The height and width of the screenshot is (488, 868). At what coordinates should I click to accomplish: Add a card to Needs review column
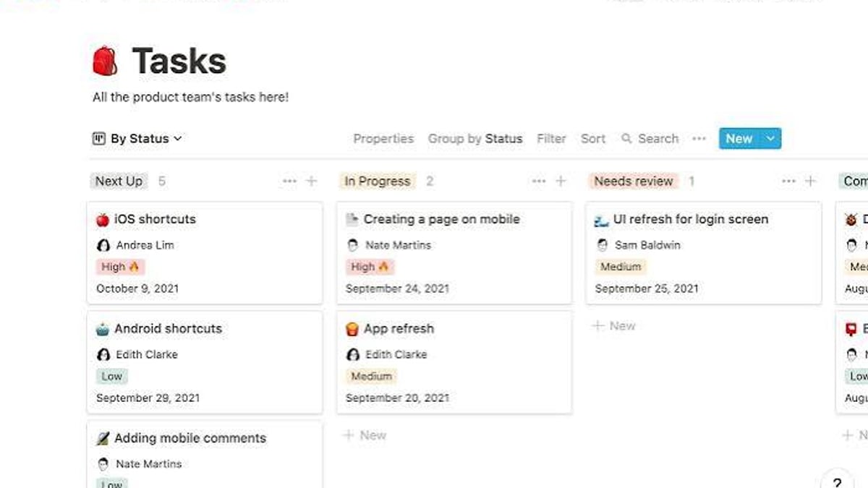pos(811,181)
